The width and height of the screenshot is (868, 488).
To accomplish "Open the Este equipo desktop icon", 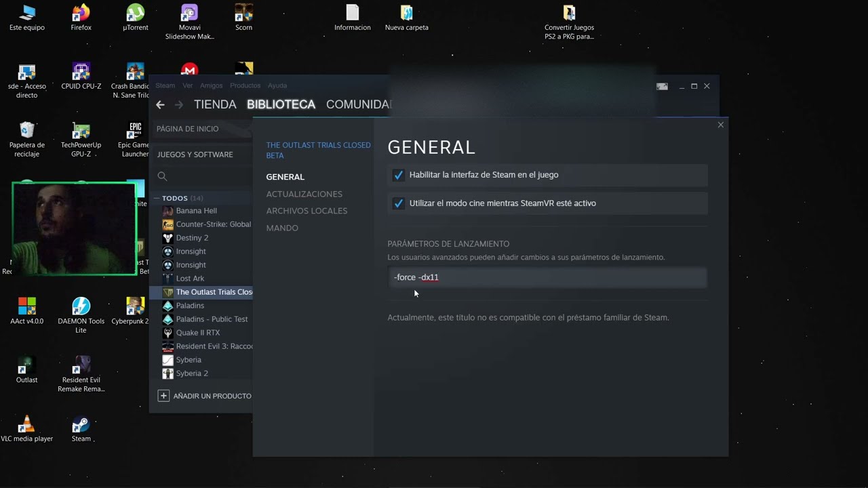I will click(x=27, y=18).
